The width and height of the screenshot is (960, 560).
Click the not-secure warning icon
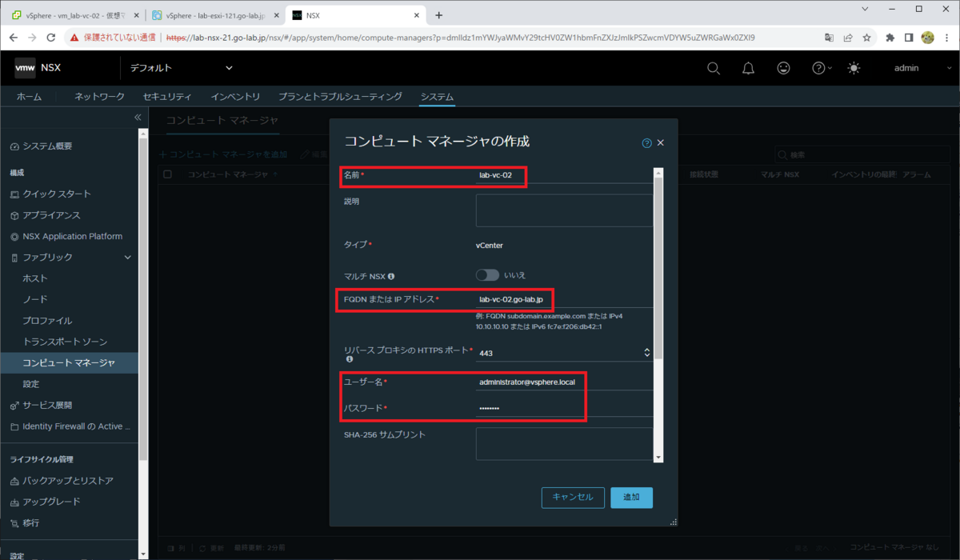(x=74, y=38)
